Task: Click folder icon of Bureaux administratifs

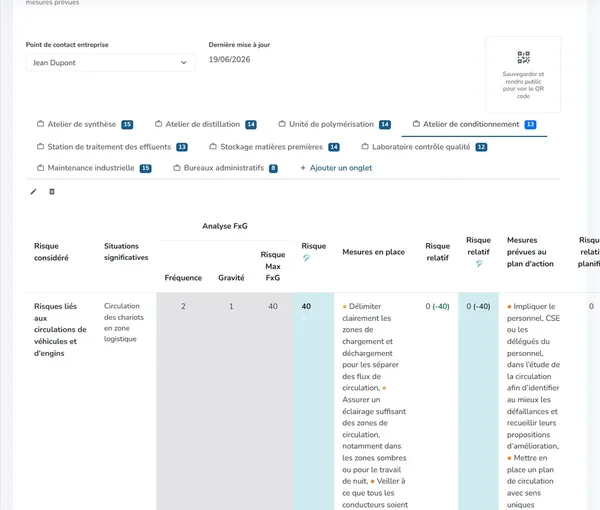Action: [x=177, y=168]
